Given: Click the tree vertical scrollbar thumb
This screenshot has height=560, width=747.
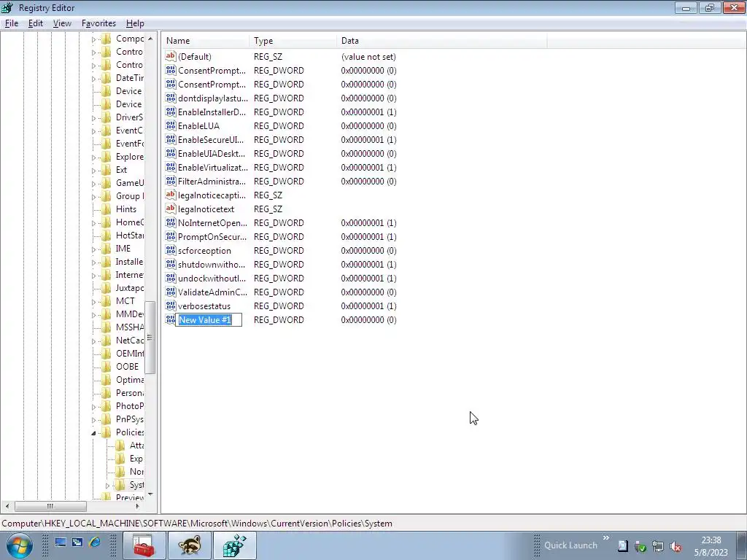Looking at the screenshot, I should coord(150,337).
